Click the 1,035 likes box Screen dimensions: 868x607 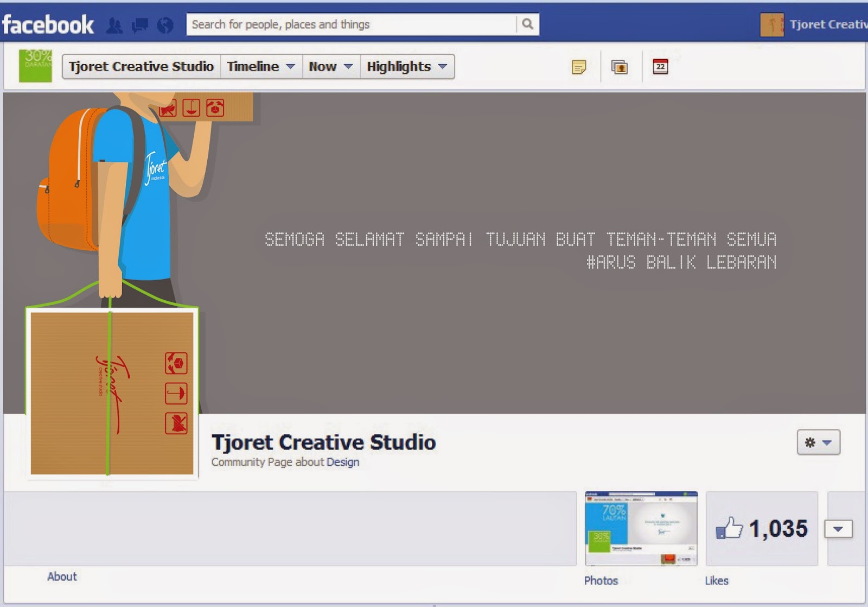[762, 529]
